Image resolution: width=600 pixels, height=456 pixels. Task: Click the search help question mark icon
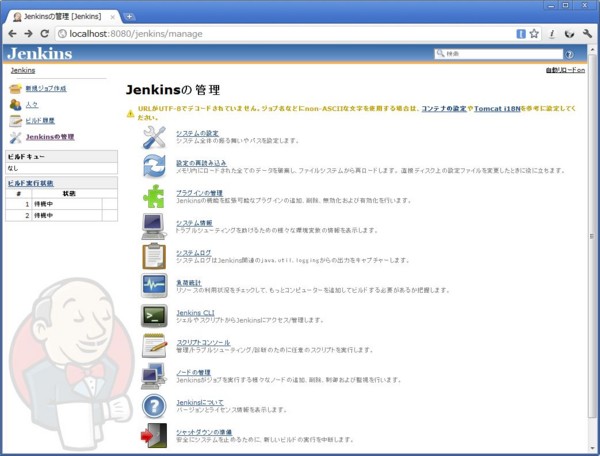(x=569, y=54)
